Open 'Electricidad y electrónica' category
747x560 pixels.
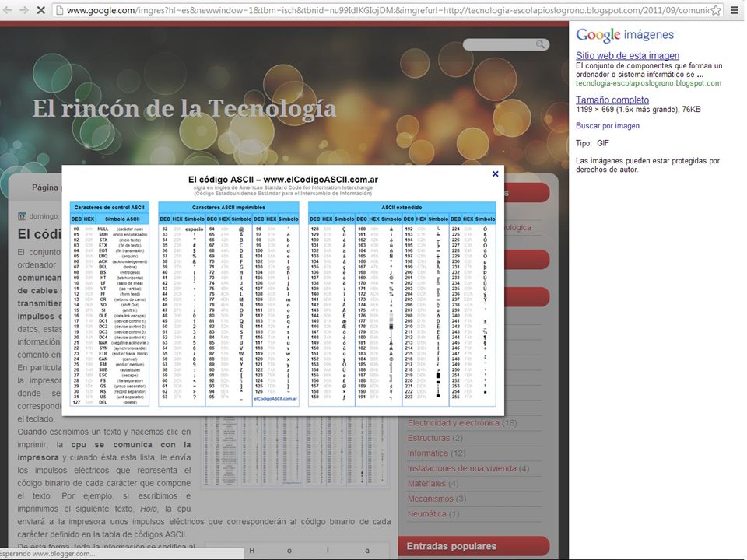(x=453, y=423)
